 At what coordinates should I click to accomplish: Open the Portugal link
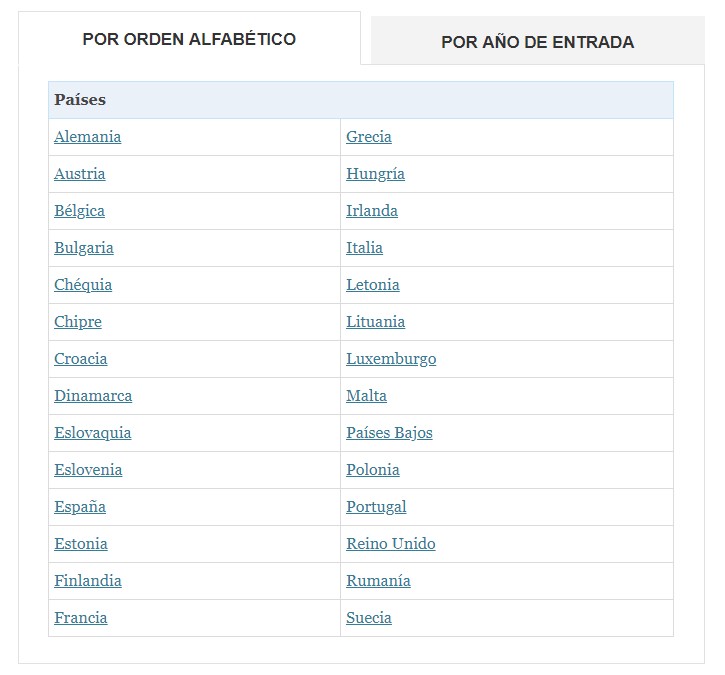[376, 507]
